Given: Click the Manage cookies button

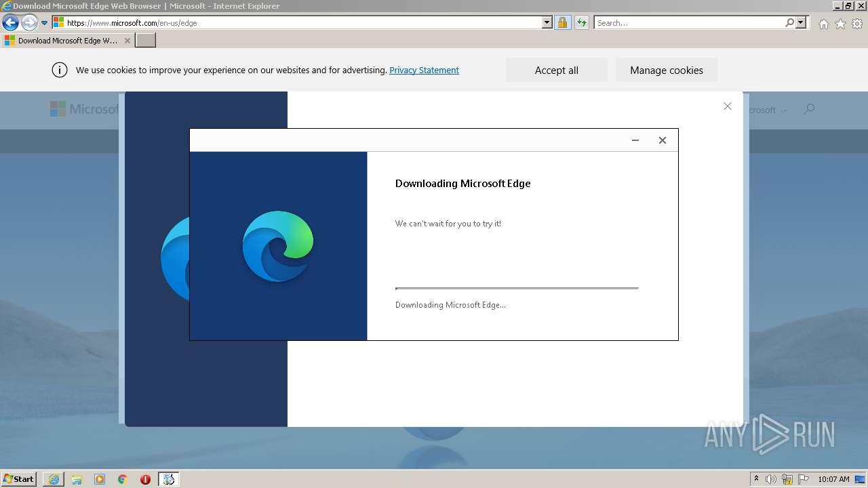Looking at the screenshot, I should [x=667, y=70].
